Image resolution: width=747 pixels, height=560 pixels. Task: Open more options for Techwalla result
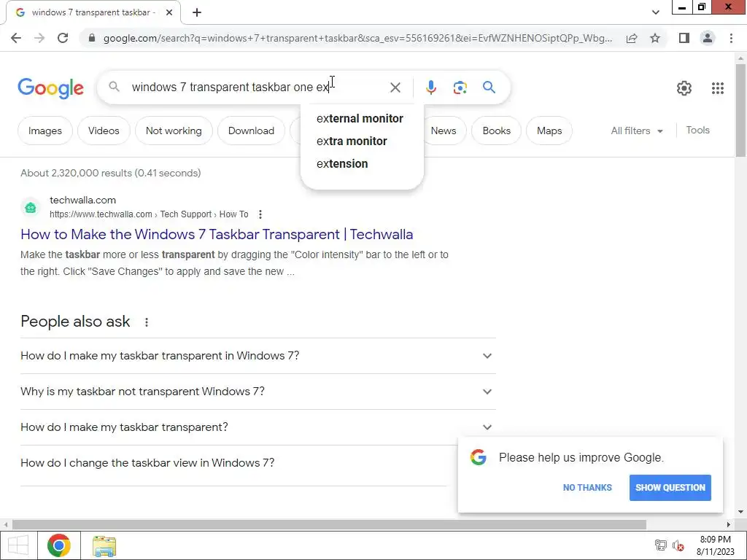point(260,214)
